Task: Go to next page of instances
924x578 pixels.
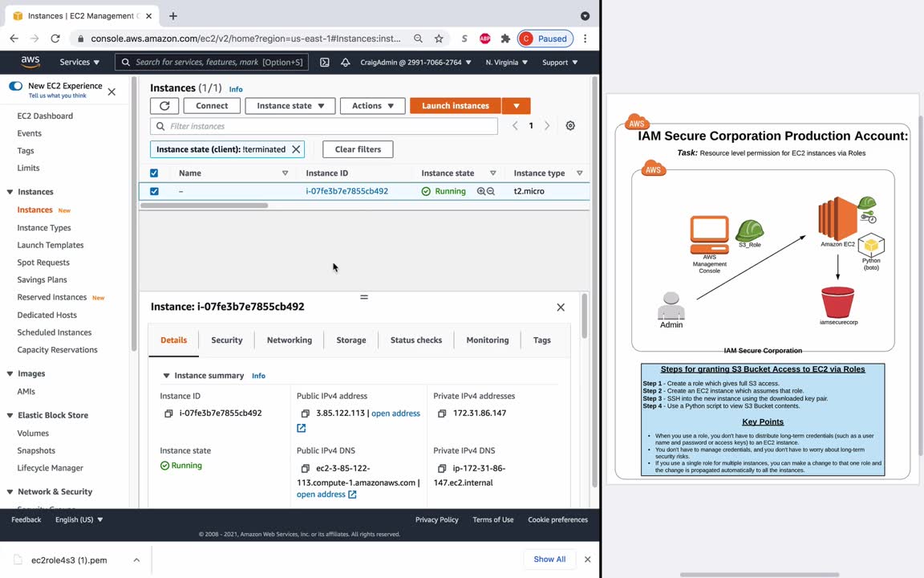Action: pos(547,125)
